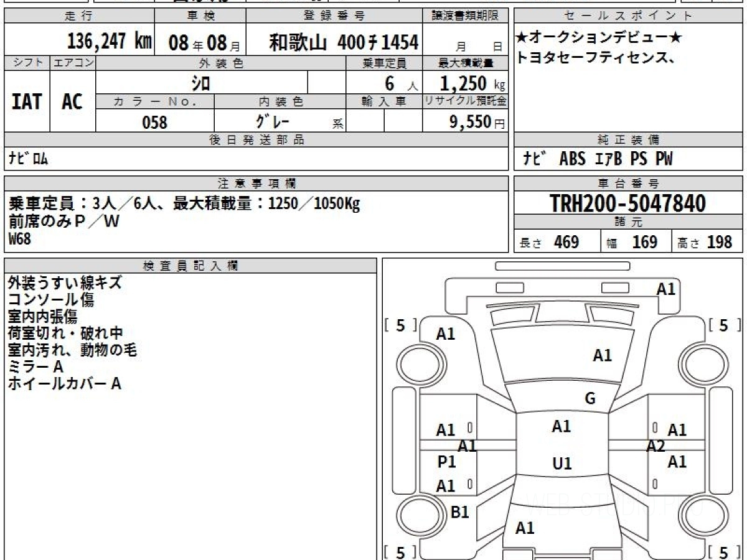
Task: Click the 後日発送部品 header
Action: (x=256, y=140)
